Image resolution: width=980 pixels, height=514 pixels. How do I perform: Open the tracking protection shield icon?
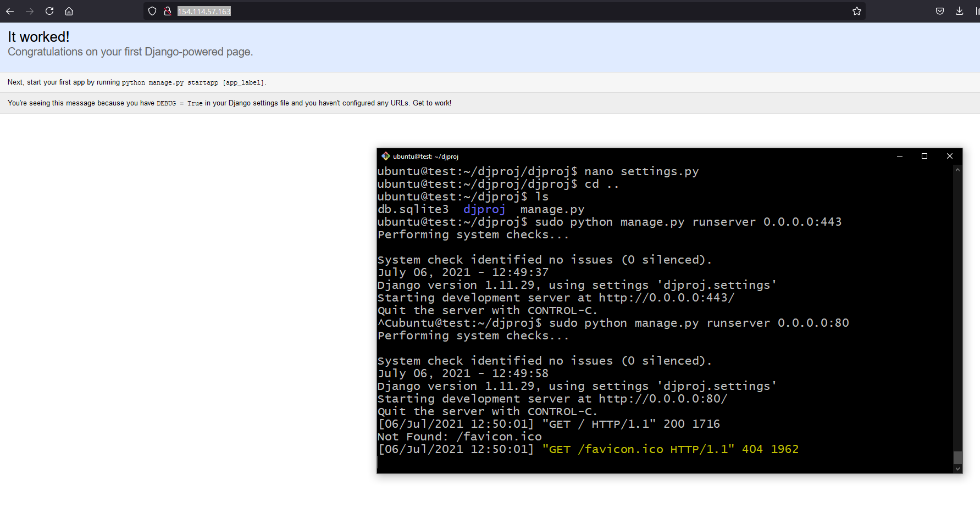pos(152,11)
